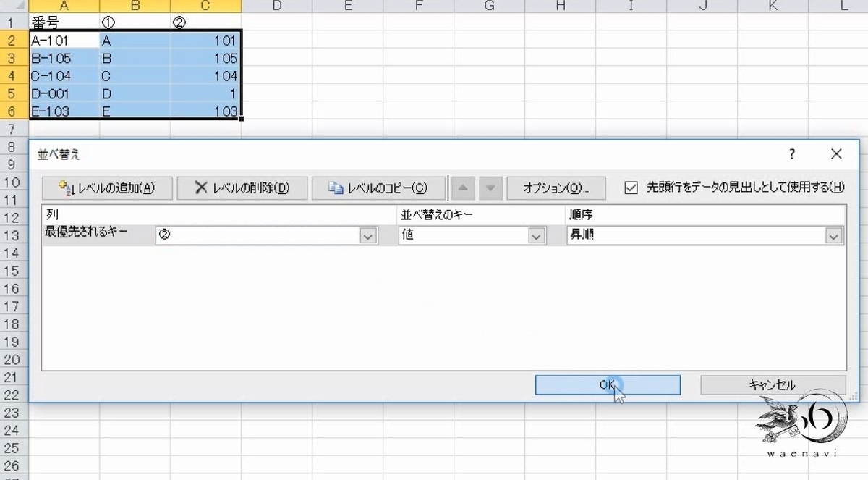Open the sort Options dialog
Image resolution: width=868 pixels, height=480 pixels.
[x=556, y=188]
